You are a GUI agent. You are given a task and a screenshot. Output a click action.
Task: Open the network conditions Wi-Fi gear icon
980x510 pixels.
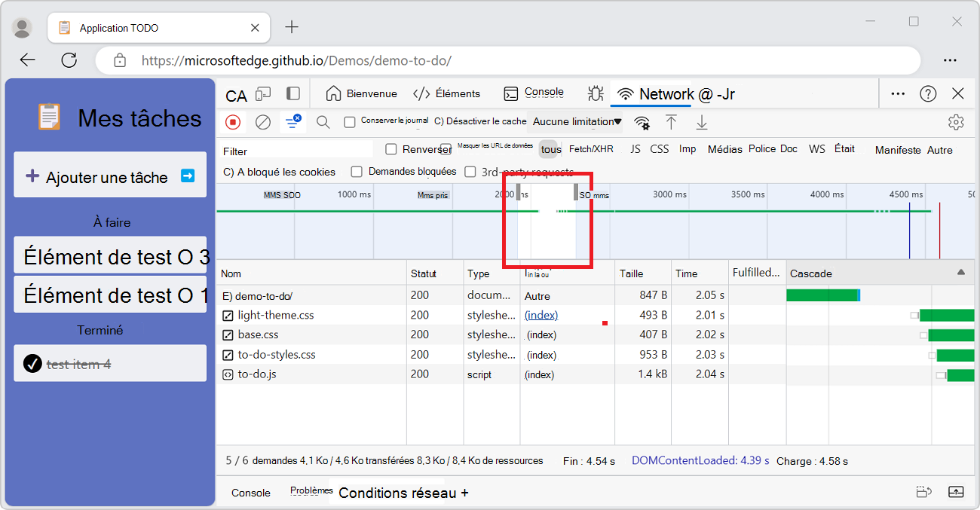point(642,122)
